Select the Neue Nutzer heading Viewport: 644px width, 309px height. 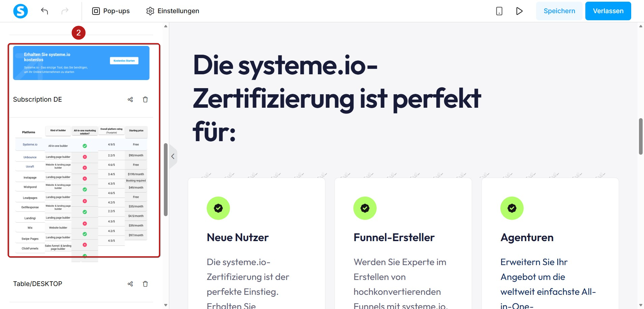pyautogui.click(x=238, y=237)
